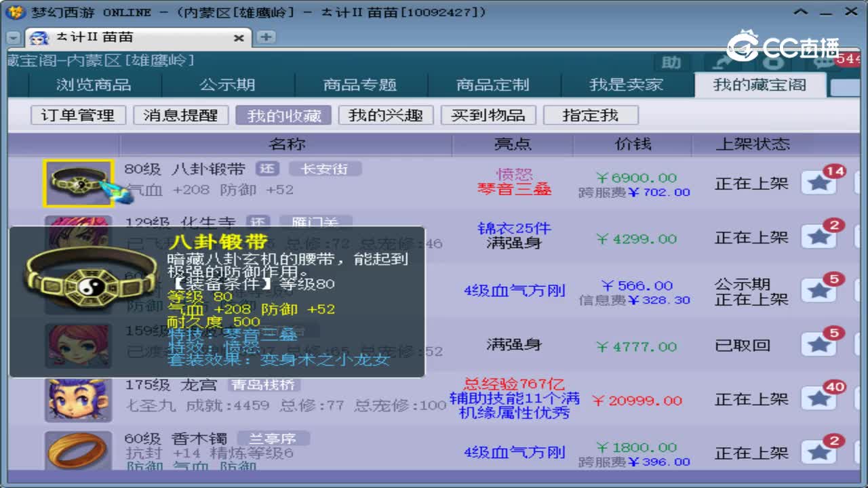The image size is (868, 488).
Task: Click the character avatar on the 玄计II苗苗 tab
Action: pos(39,37)
